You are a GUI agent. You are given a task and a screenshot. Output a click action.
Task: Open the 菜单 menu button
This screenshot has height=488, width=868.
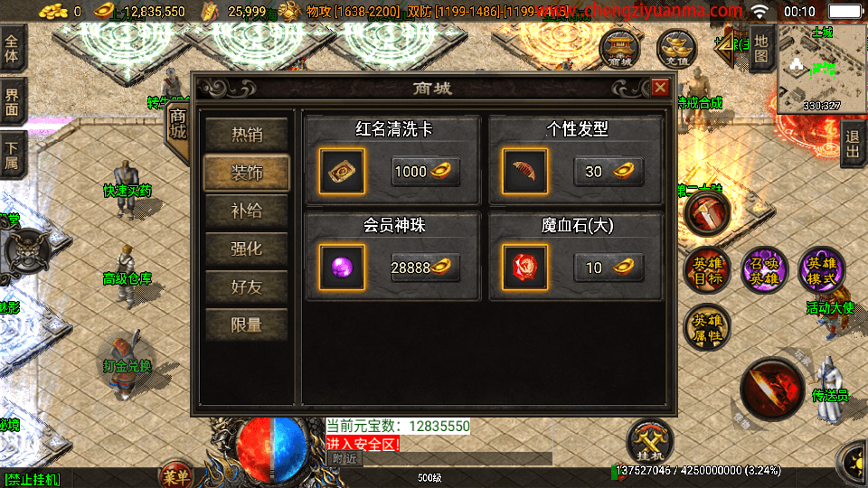pos(176,476)
